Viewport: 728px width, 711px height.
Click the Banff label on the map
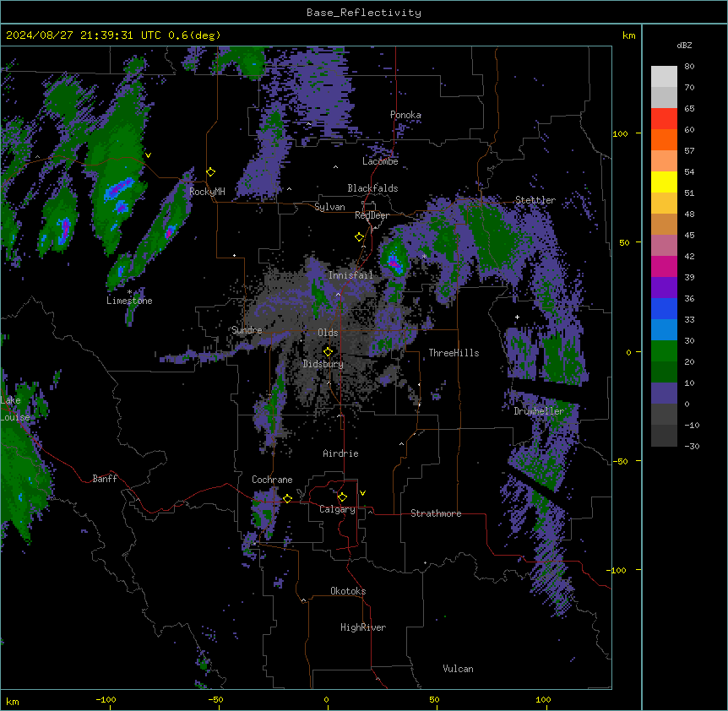(x=105, y=479)
